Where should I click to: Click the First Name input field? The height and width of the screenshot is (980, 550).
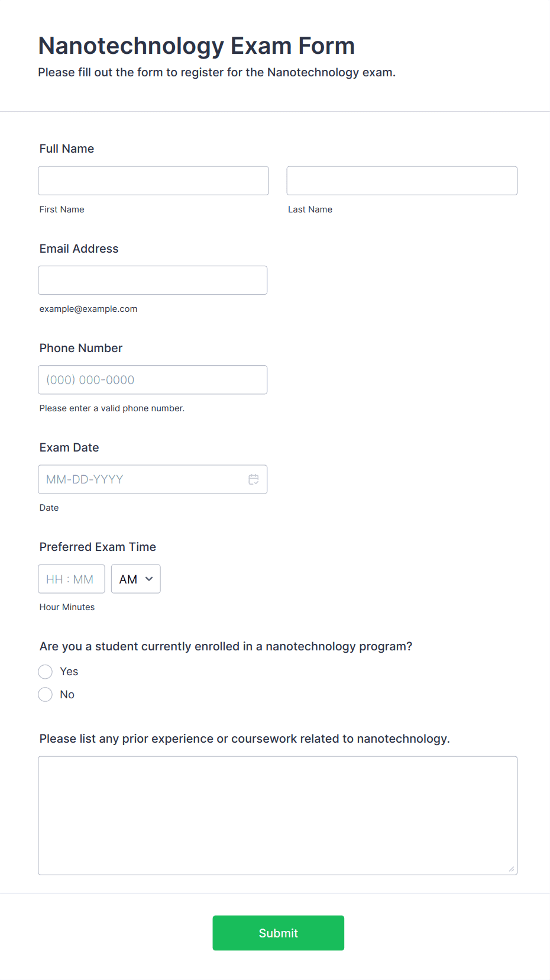pyautogui.click(x=153, y=180)
